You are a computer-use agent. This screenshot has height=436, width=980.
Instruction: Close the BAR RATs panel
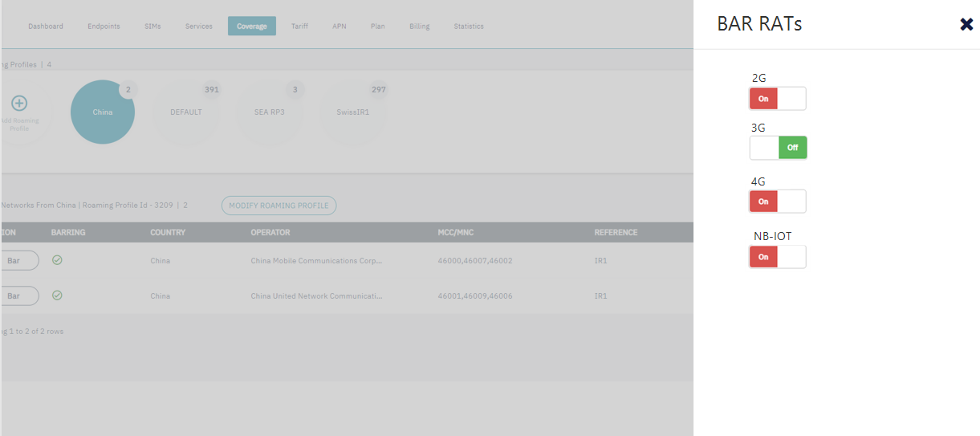[966, 24]
